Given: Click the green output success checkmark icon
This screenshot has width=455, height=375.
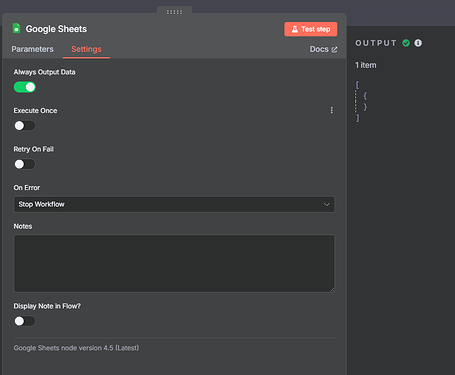Looking at the screenshot, I should tap(406, 43).
